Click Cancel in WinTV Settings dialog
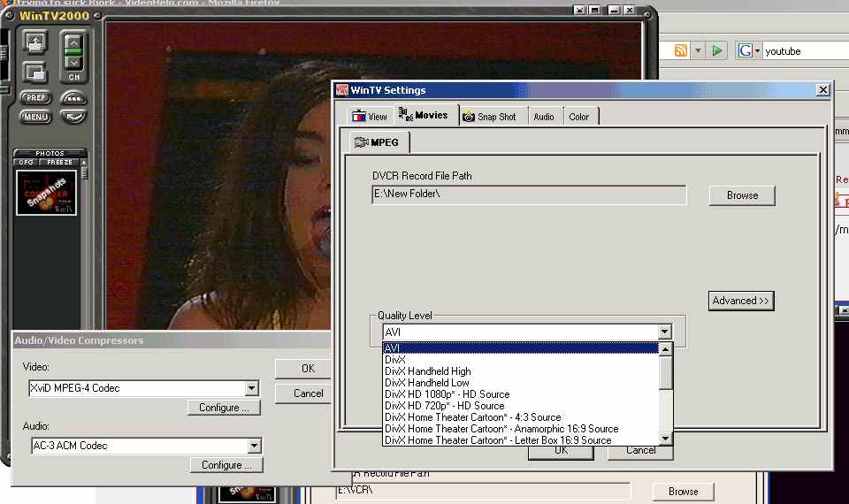Image resolution: width=849 pixels, height=504 pixels. click(x=640, y=451)
